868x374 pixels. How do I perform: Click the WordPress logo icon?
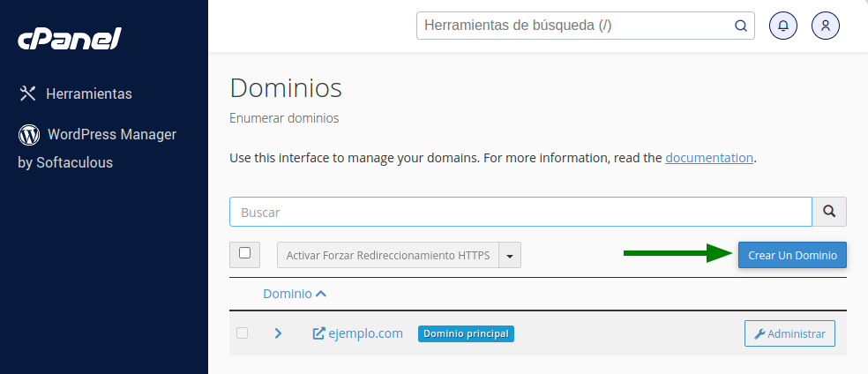(29, 134)
